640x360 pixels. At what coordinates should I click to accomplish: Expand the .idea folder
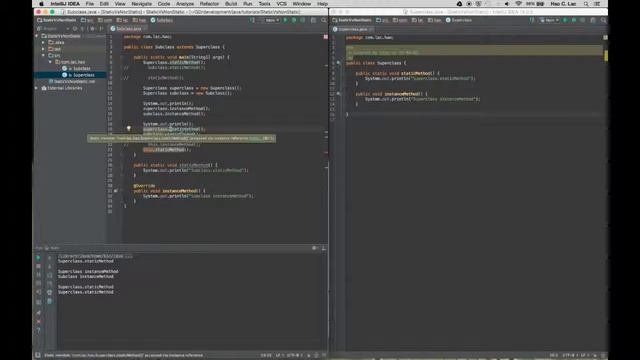[x=43, y=42]
